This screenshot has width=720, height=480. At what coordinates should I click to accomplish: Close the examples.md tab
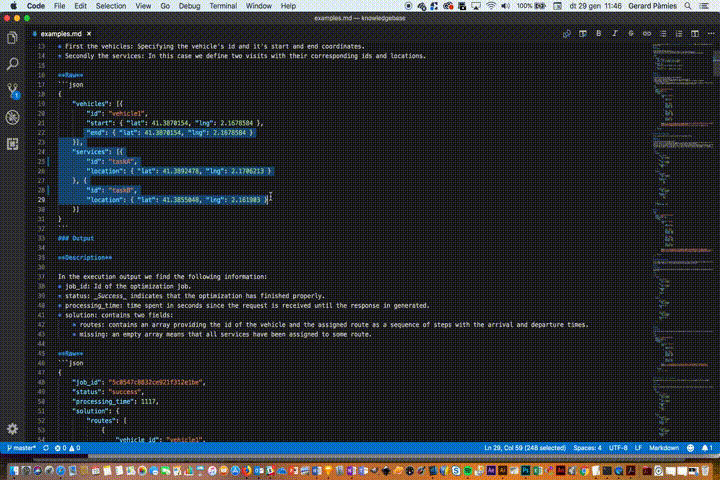click(89, 34)
